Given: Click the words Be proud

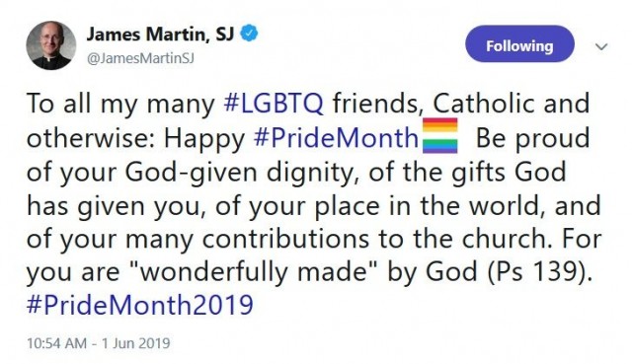Looking at the screenshot, I should 533,138.
